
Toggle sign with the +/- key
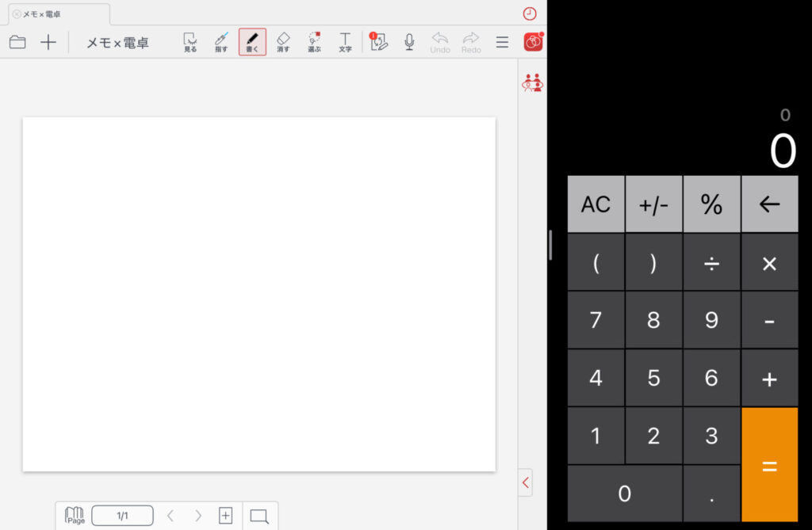click(653, 204)
